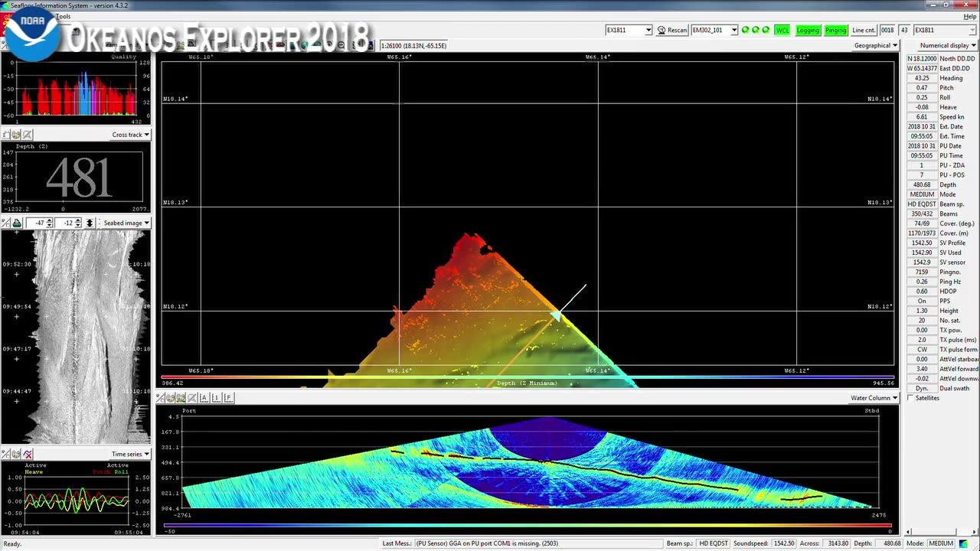This screenshot has width=980, height=551.
Task: Click the HD EQDST beam spacing value in list
Action: (x=922, y=204)
